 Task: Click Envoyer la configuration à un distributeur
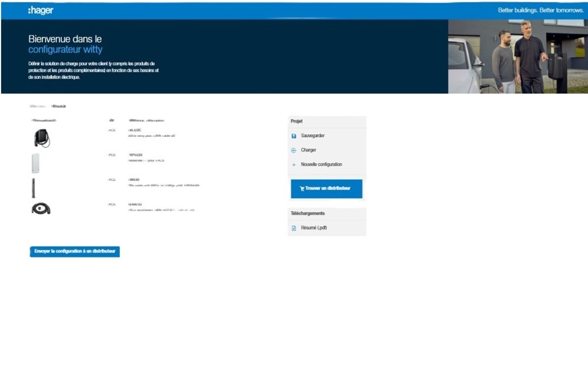point(75,252)
